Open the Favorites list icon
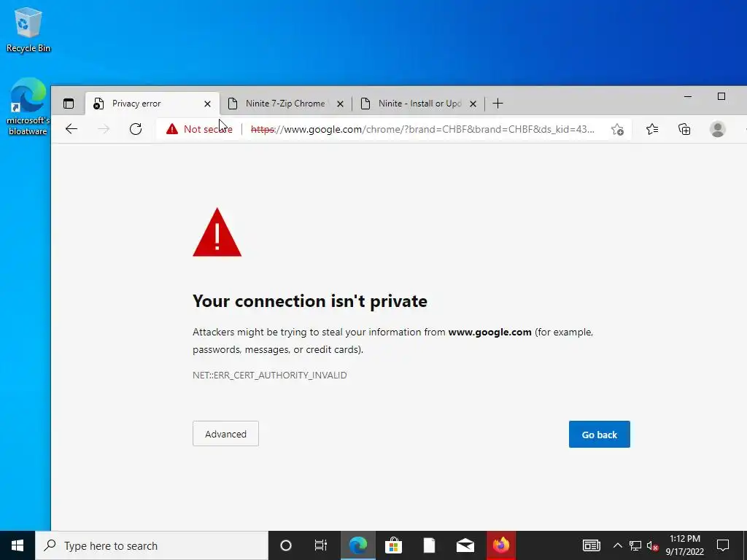This screenshot has width=747, height=560. click(652, 129)
